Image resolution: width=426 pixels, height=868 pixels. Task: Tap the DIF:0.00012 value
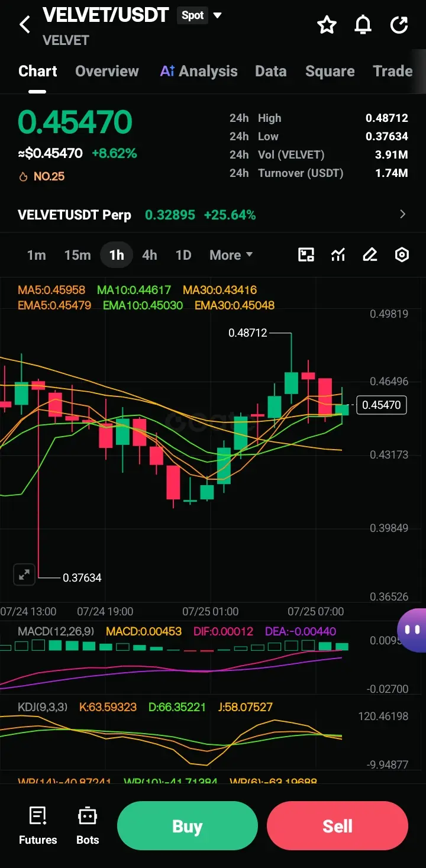pos(223,631)
